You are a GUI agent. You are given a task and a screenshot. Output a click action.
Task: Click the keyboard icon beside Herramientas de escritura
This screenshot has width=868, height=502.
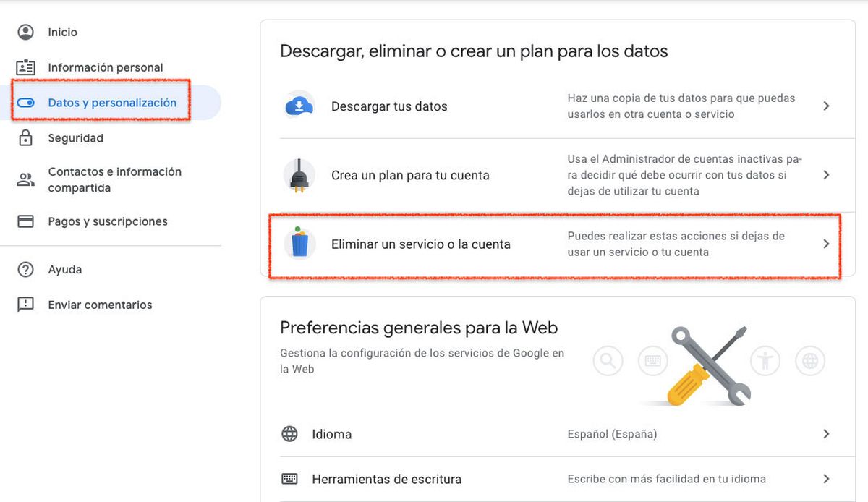point(290,479)
